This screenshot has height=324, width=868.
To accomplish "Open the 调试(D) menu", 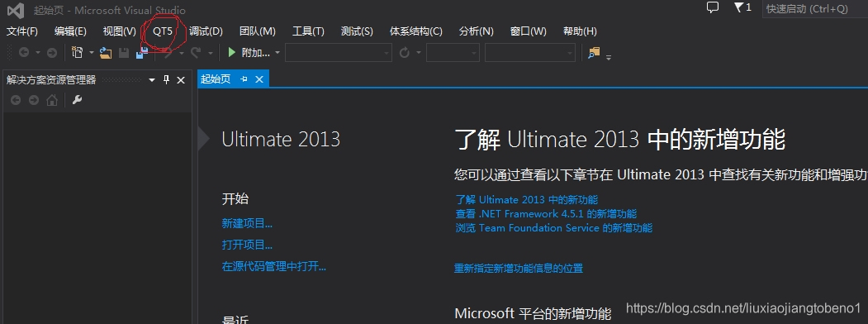I will [206, 31].
